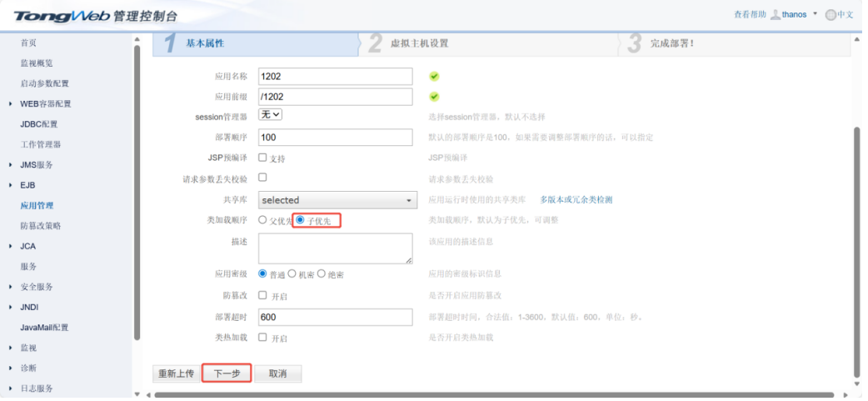Toggle the 请求参数丢失校验 checkbox
Screen dimensions: 868x401
pyautogui.click(x=262, y=178)
